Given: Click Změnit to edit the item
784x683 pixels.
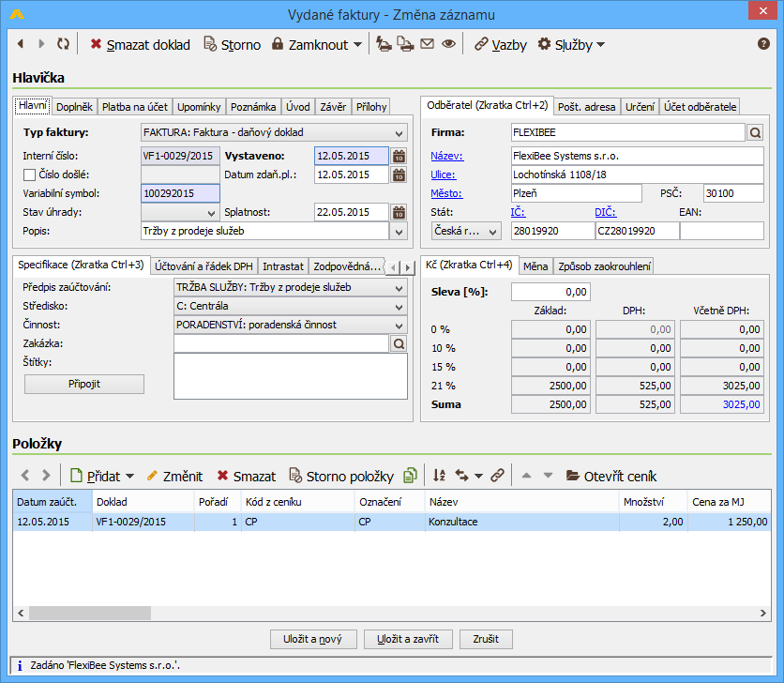Looking at the screenshot, I should point(174,476).
